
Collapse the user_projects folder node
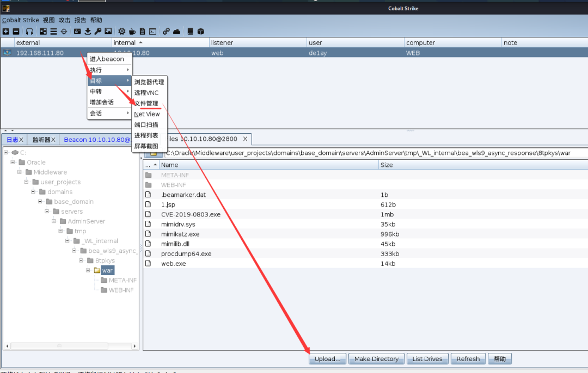(x=27, y=182)
